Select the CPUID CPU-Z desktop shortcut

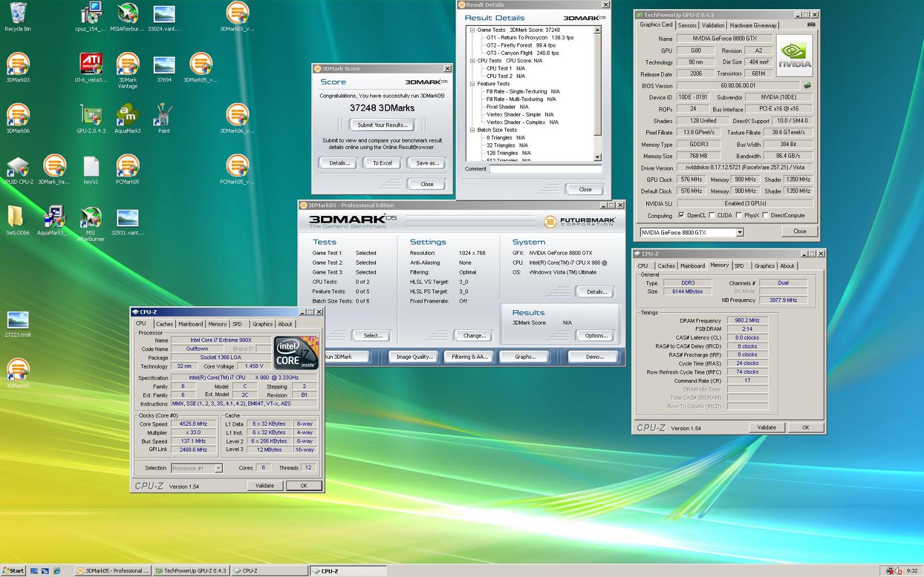pos(18,169)
